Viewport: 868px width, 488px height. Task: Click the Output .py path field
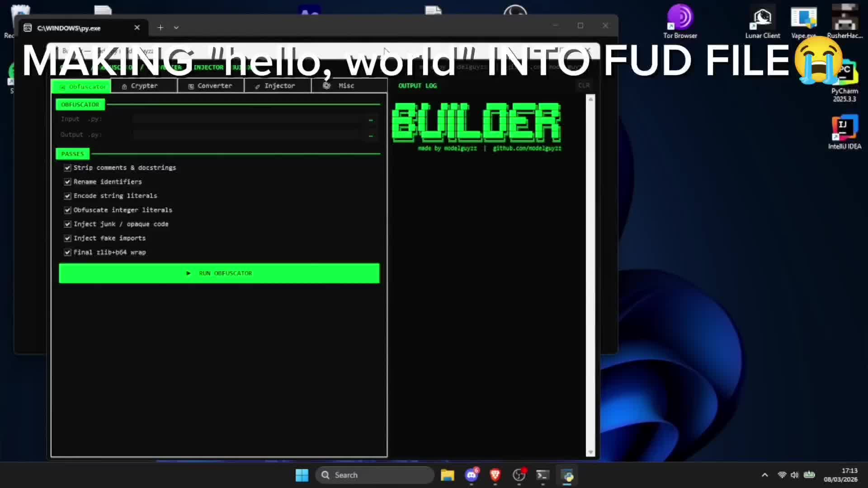tap(248, 135)
